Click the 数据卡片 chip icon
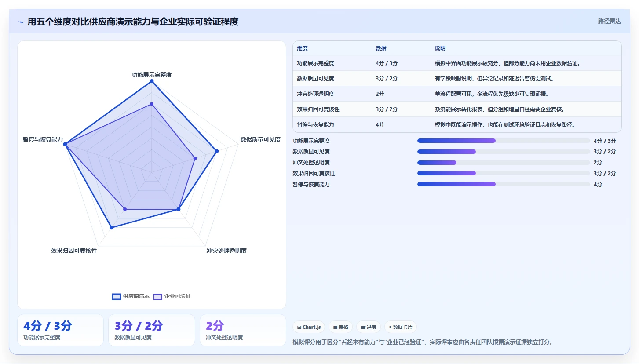Screen dimensions: 639x364 coord(390,327)
